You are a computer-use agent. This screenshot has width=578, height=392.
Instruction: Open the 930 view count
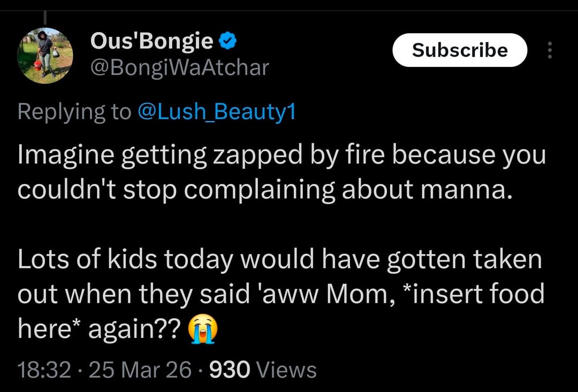click(230, 370)
